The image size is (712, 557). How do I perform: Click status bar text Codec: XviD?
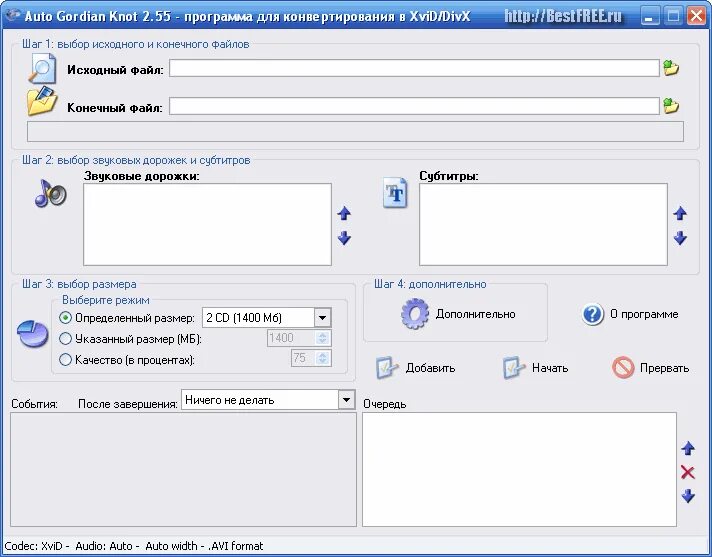[34, 546]
